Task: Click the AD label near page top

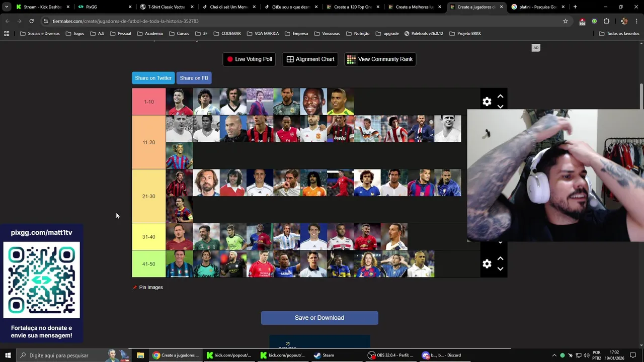Action: (x=536, y=48)
